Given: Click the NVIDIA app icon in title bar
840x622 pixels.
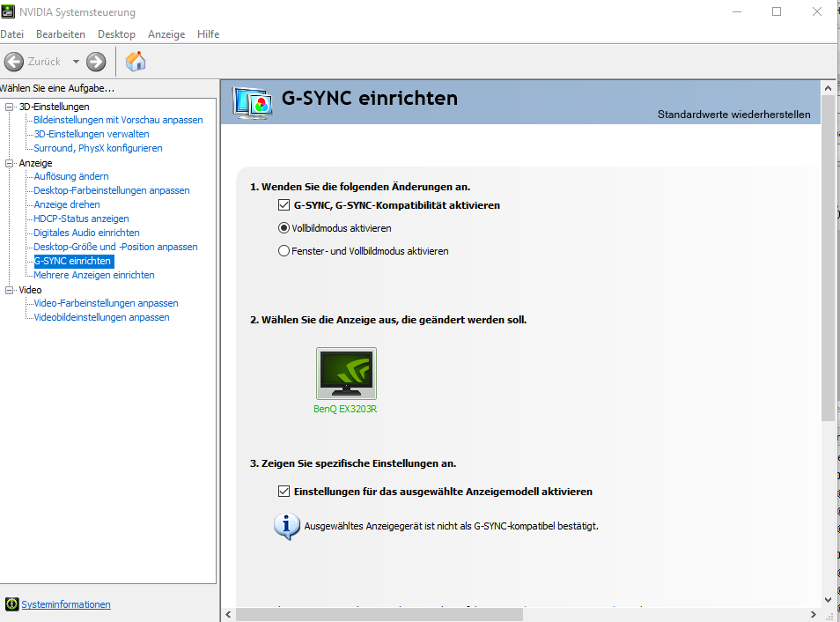Looking at the screenshot, I should [8, 11].
